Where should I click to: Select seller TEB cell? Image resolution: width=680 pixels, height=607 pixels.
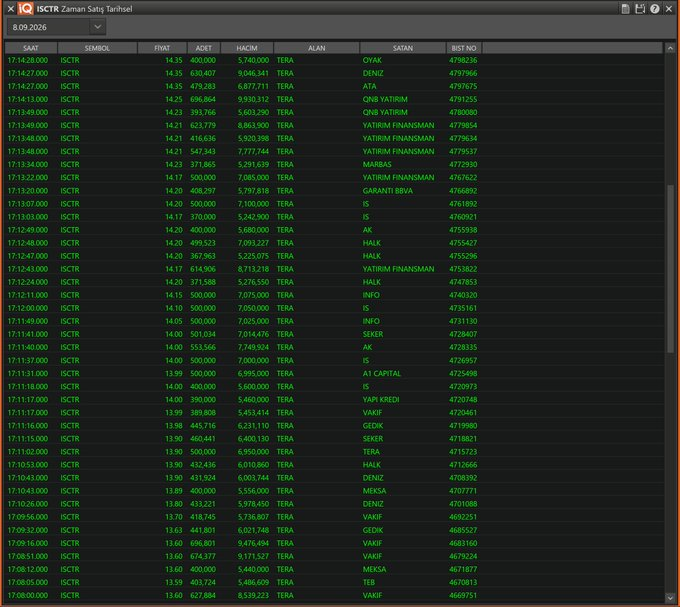[369, 582]
